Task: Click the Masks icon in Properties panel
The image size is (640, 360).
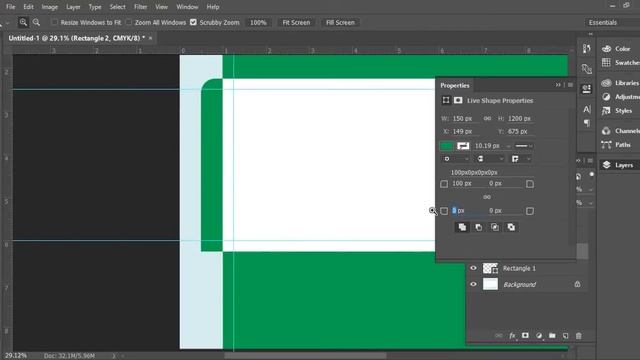Action: [x=458, y=100]
